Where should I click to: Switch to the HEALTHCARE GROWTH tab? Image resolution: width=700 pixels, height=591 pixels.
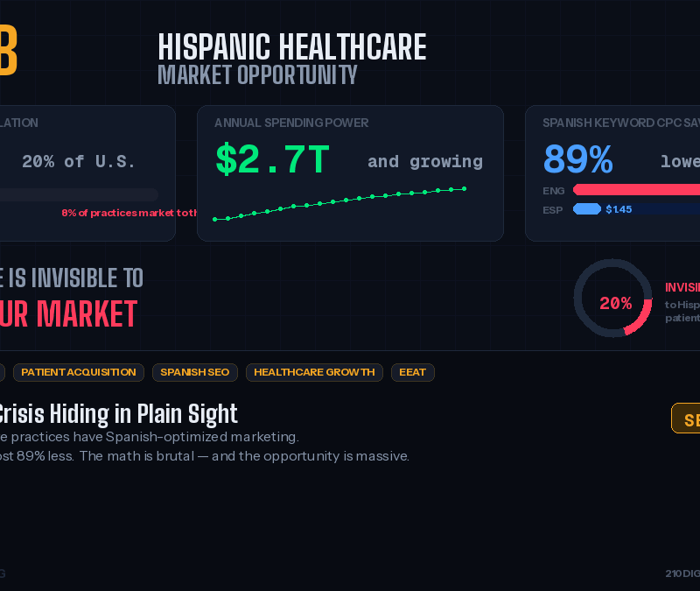[313, 372]
